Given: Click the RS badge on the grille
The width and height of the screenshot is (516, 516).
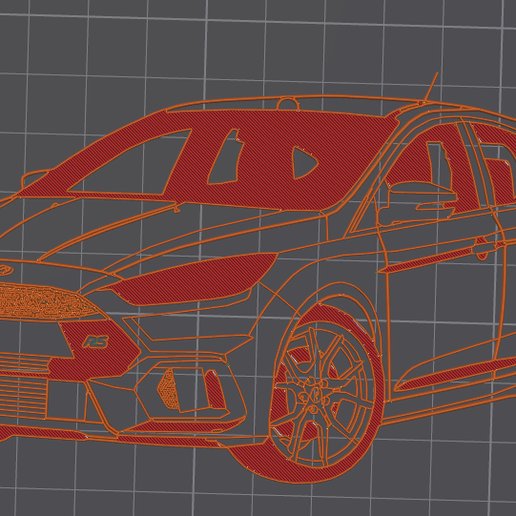Looking at the screenshot, I should pos(96,342).
